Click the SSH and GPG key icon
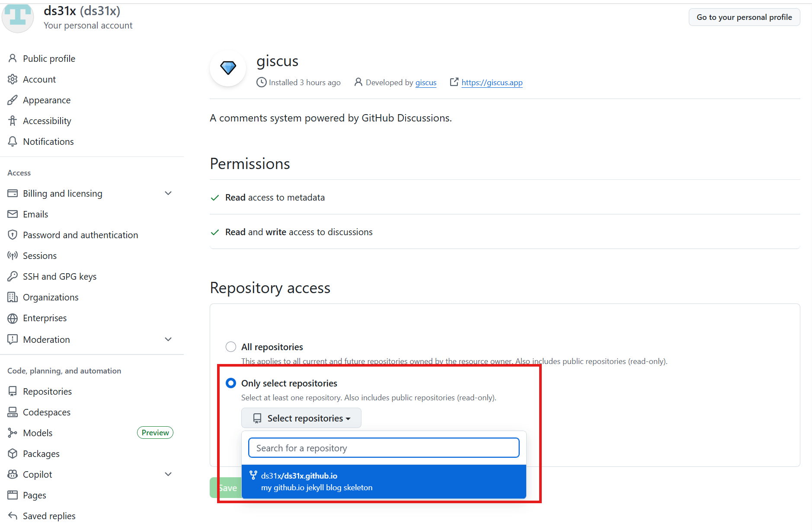This screenshot has width=812, height=530. coord(13,276)
